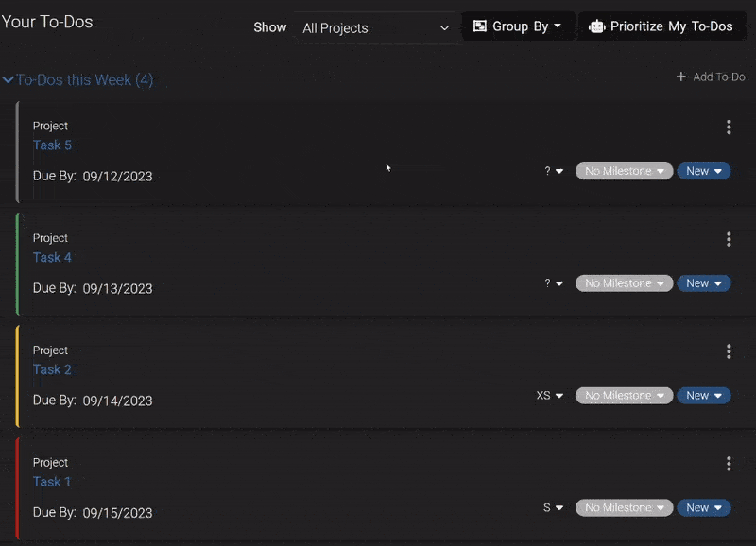The width and height of the screenshot is (756, 546).
Task: Click the robot icon on Prioritize button
Action: (597, 26)
